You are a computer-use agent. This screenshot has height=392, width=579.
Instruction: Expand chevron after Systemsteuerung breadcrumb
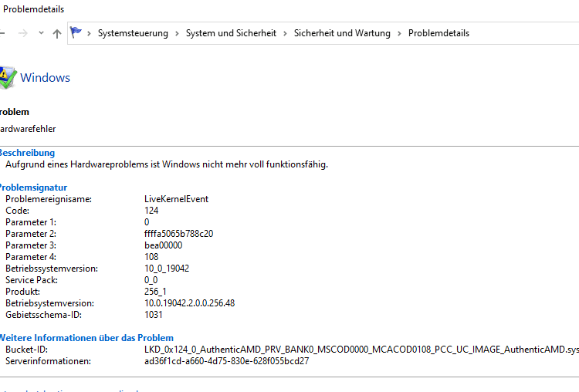pyautogui.click(x=178, y=34)
